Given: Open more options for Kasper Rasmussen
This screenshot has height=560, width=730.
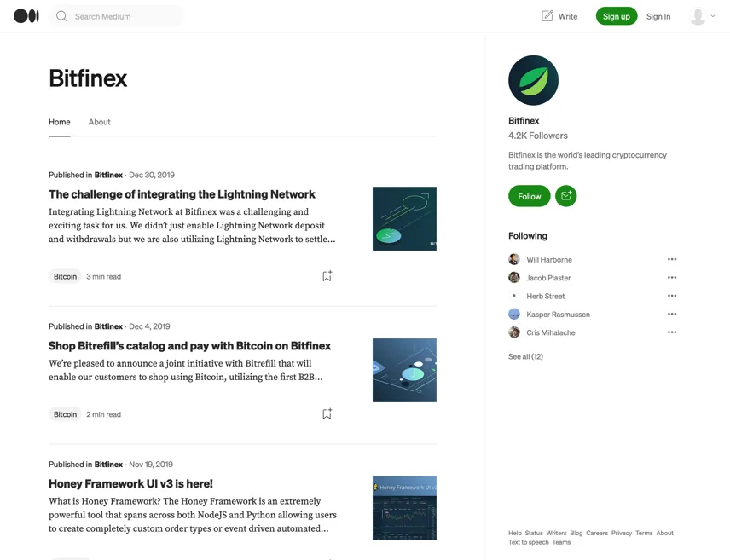Looking at the screenshot, I should tap(672, 314).
